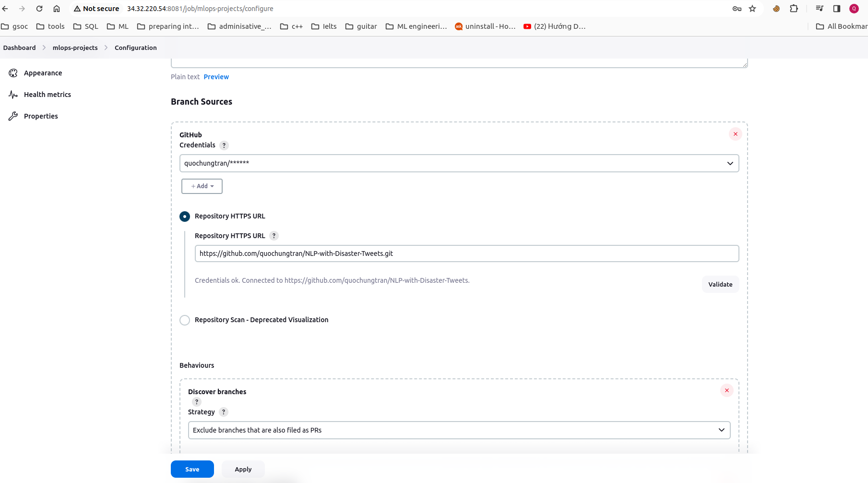Click the Configuration breadcrumb
This screenshot has width=868, height=483.
pos(136,48)
